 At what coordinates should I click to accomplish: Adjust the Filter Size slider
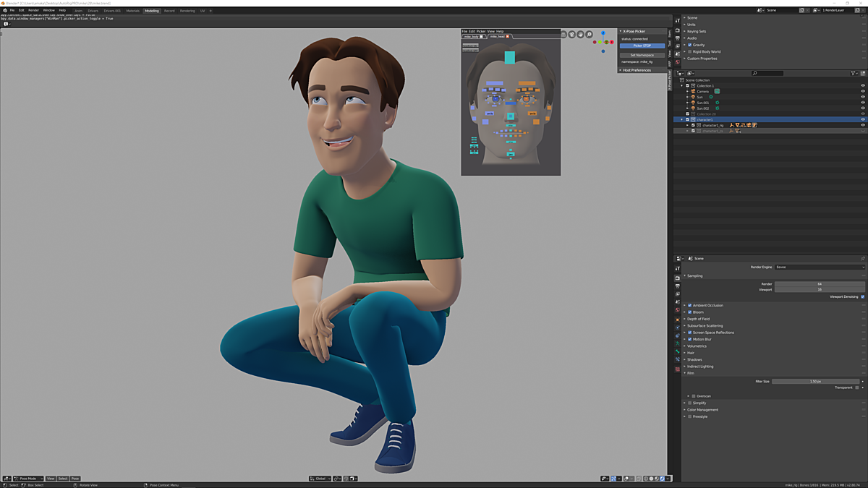click(x=817, y=381)
